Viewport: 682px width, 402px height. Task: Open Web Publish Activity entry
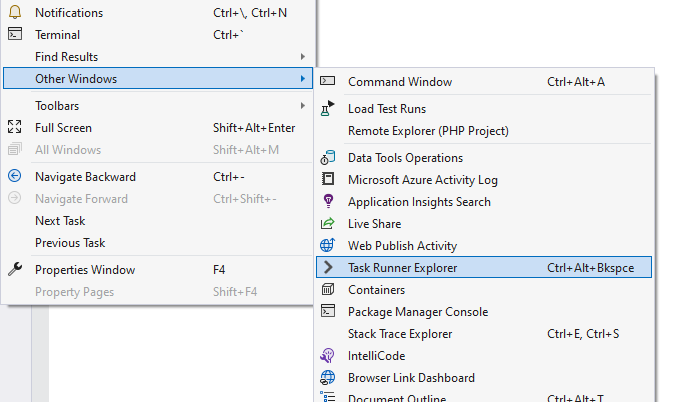pos(484,246)
